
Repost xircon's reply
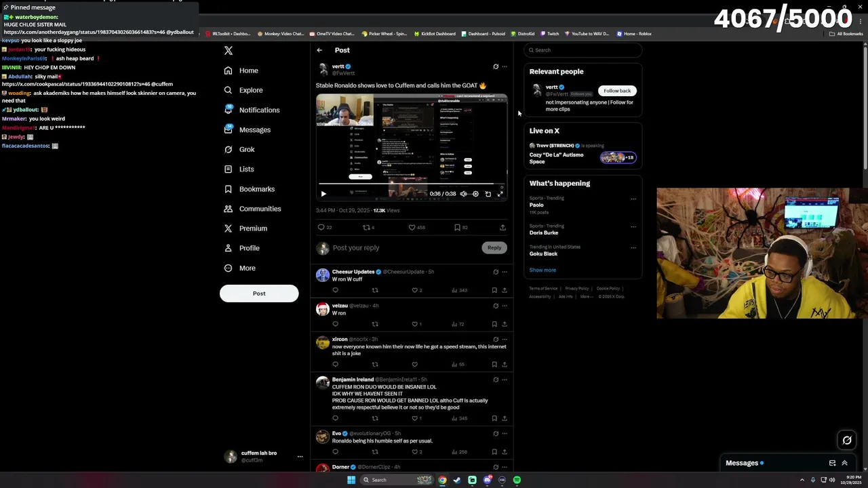[x=375, y=365]
